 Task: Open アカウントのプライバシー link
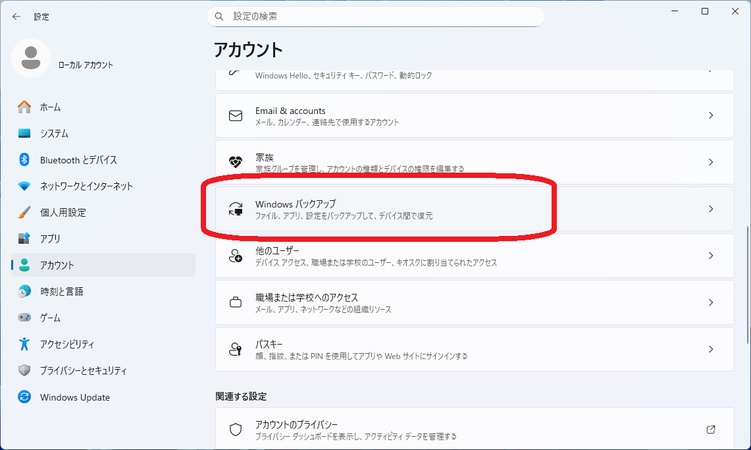click(475, 429)
